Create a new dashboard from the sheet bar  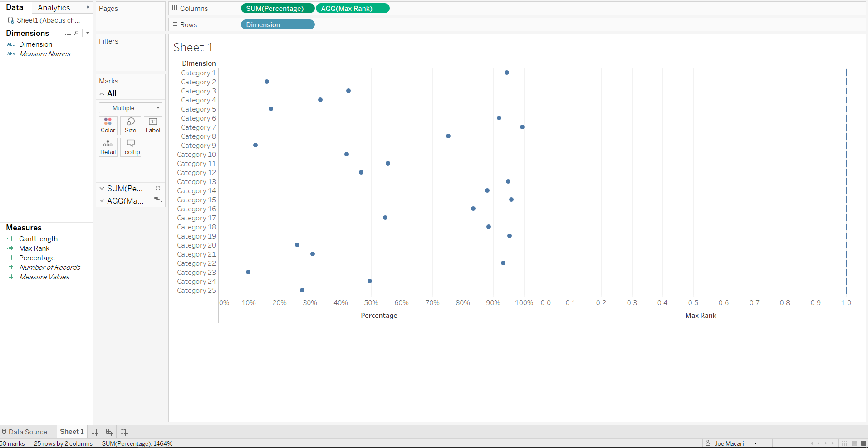(x=109, y=432)
